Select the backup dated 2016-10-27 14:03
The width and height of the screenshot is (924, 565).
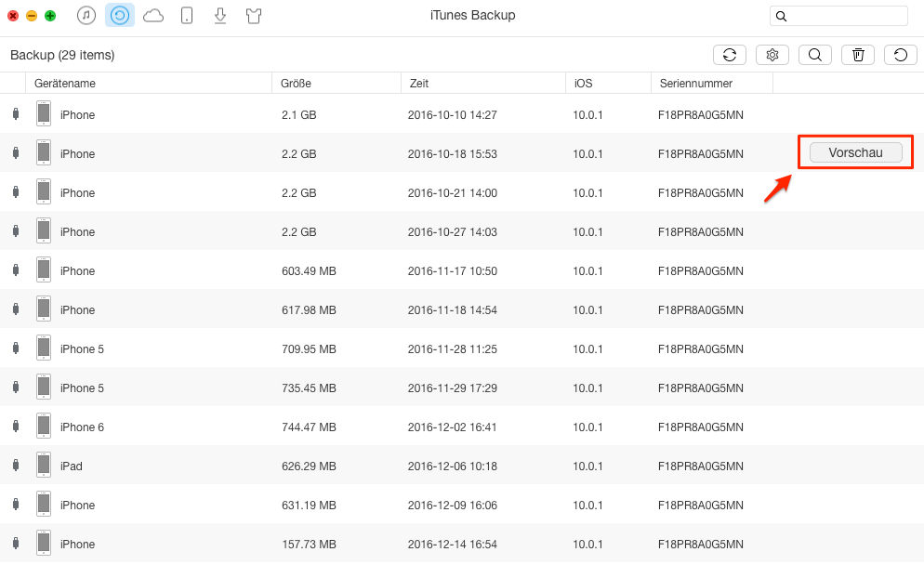coord(462,231)
